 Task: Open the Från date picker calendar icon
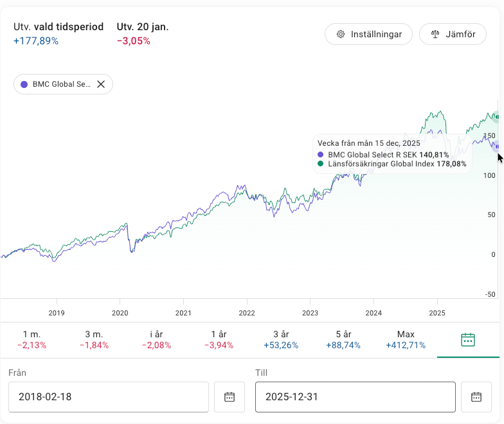click(230, 397)
